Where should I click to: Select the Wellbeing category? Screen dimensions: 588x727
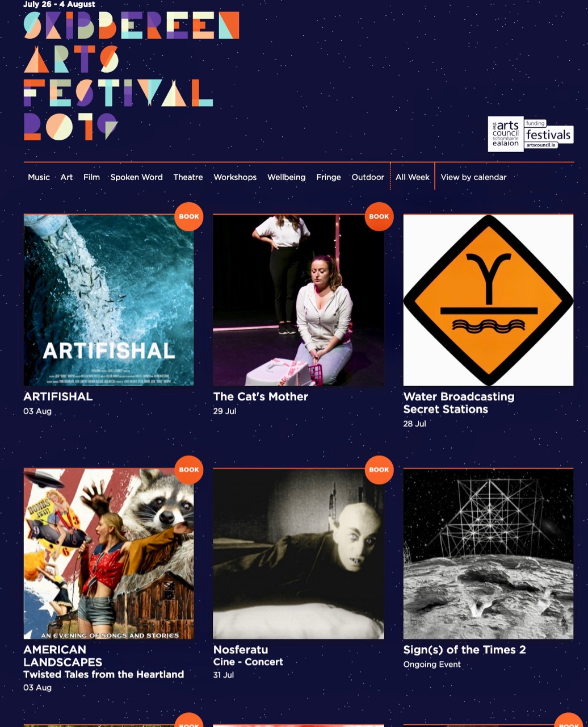tap(286, 177)
